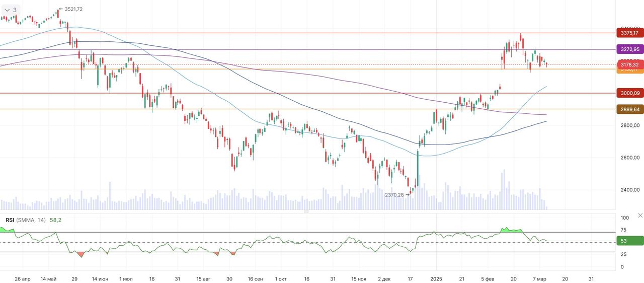Click the '17' December date axis label
This screenshot has width=644, height=283.
coord(410,278)
